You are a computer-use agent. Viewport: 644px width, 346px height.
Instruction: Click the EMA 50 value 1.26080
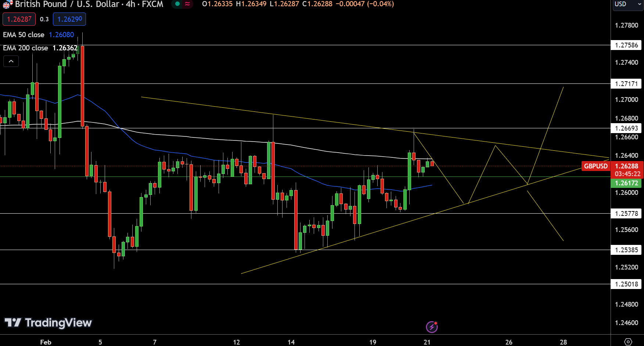(x=61, y=35)
